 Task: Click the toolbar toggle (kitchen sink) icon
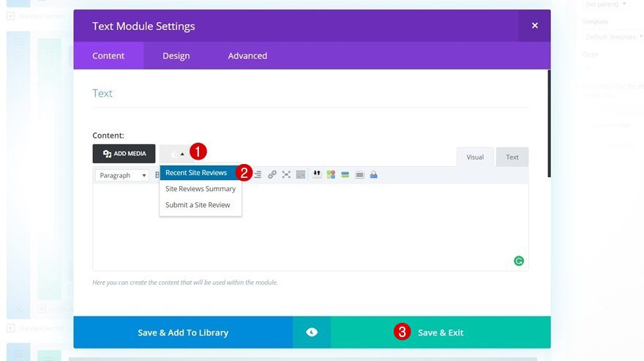(301, 175)
